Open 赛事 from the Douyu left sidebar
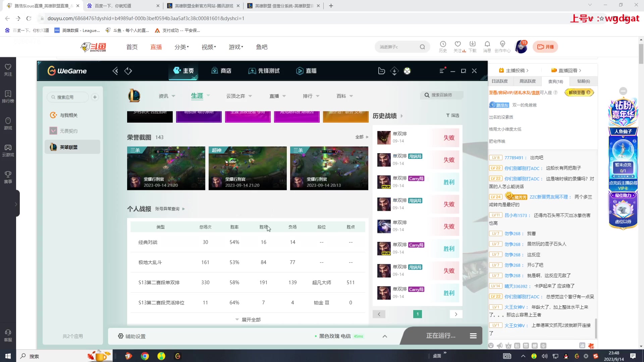 pos(8,177)
